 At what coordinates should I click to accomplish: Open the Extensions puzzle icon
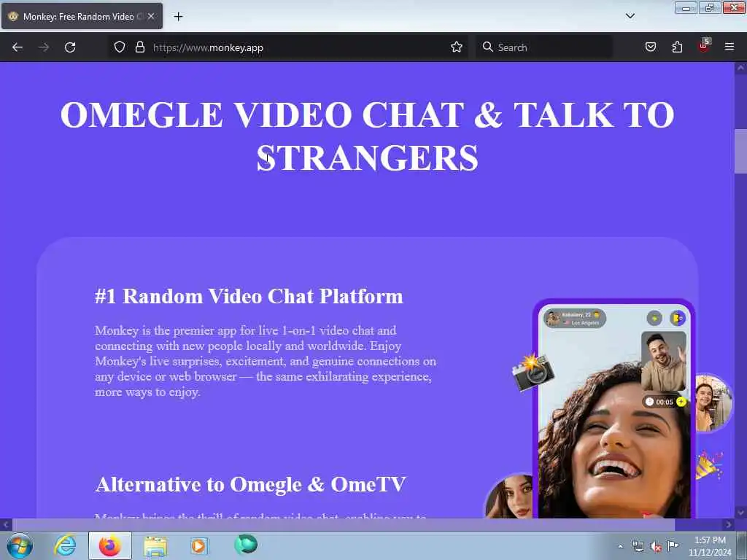pos(677,47)
